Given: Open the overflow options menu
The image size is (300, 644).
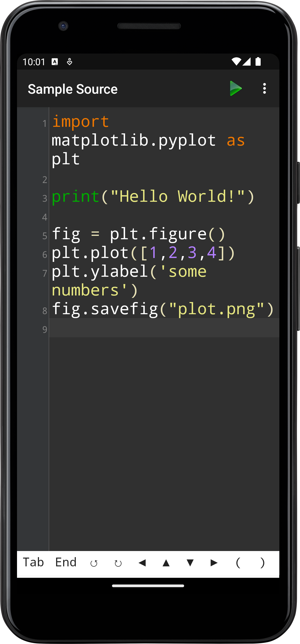Looking at the screenshot, I should click(265, 89).
